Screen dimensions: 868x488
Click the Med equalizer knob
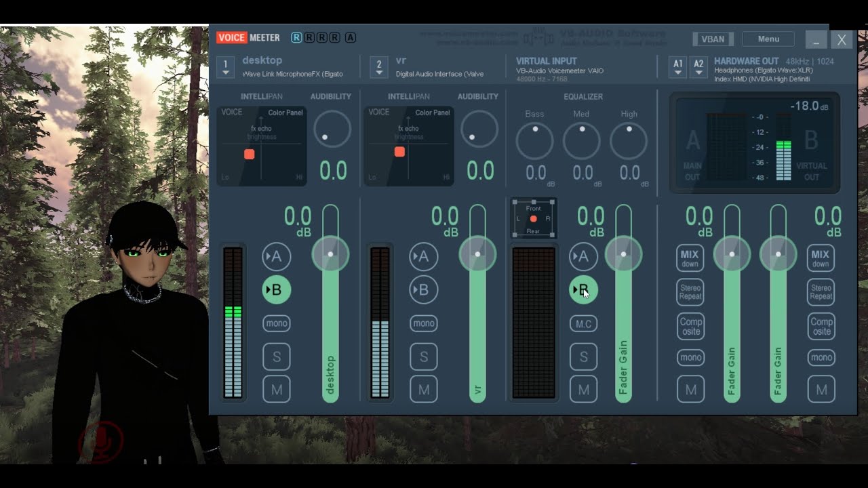pyautogui.click(x=581, y=141)
